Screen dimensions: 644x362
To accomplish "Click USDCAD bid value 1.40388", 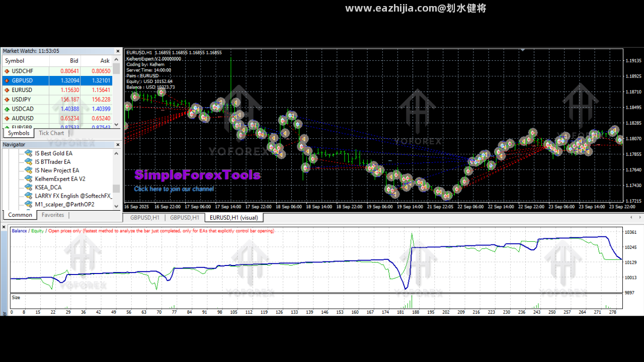I will click(70, 109).
